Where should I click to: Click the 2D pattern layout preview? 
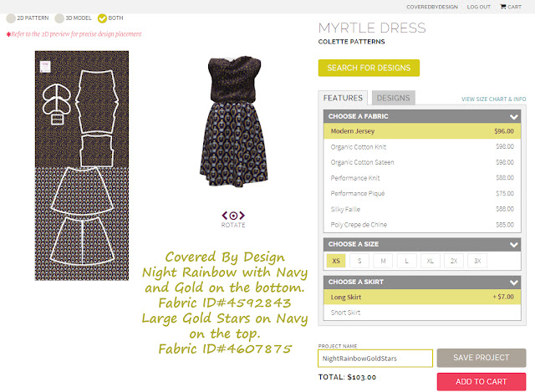(x=82, y=165)
